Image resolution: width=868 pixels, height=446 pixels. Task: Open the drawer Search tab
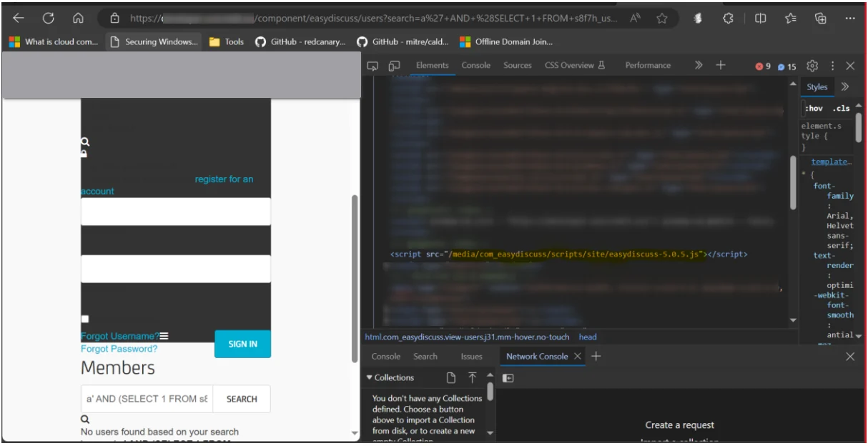click(425, 356)
